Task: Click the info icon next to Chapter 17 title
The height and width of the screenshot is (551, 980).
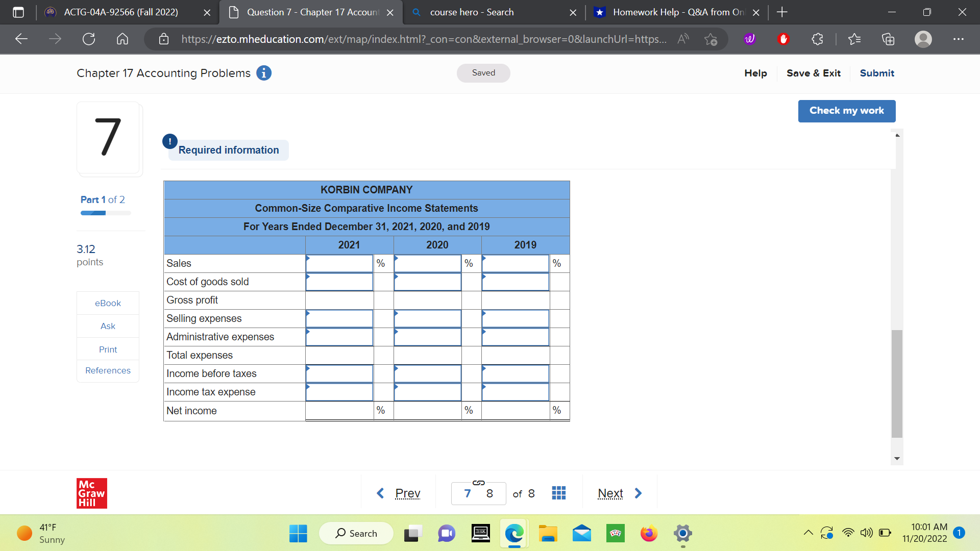Action: (x=263, y=73)
